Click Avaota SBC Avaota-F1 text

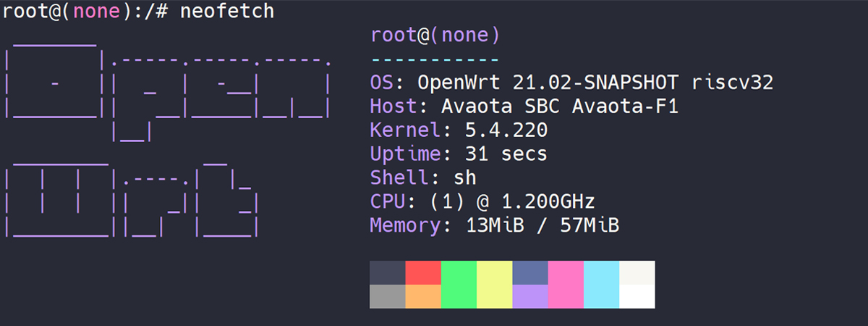(x=559, y=106)
